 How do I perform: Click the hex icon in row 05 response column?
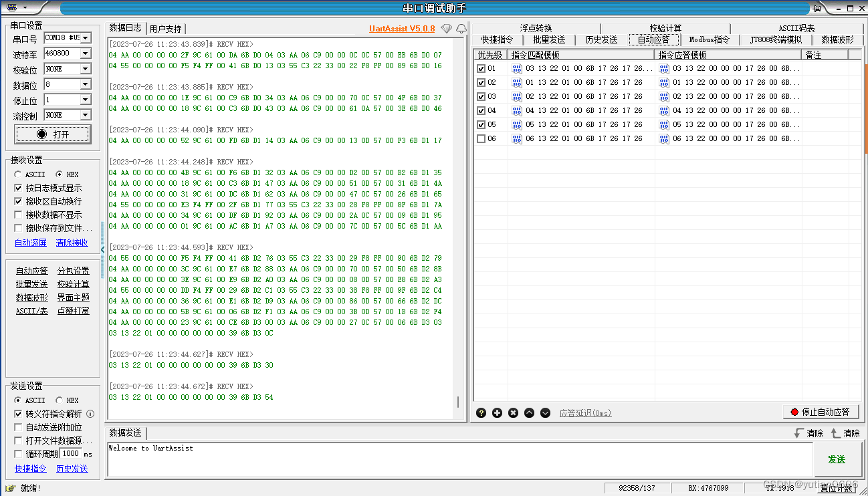click(664, 124)
